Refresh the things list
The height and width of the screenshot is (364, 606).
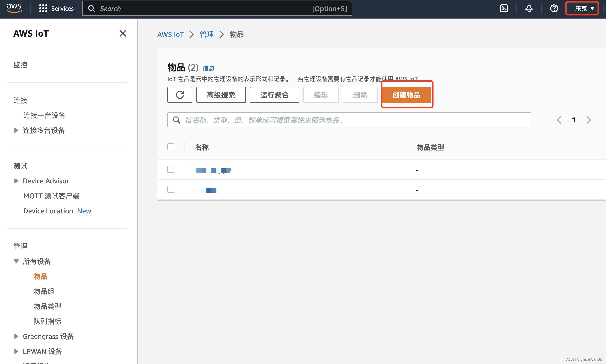180,95
